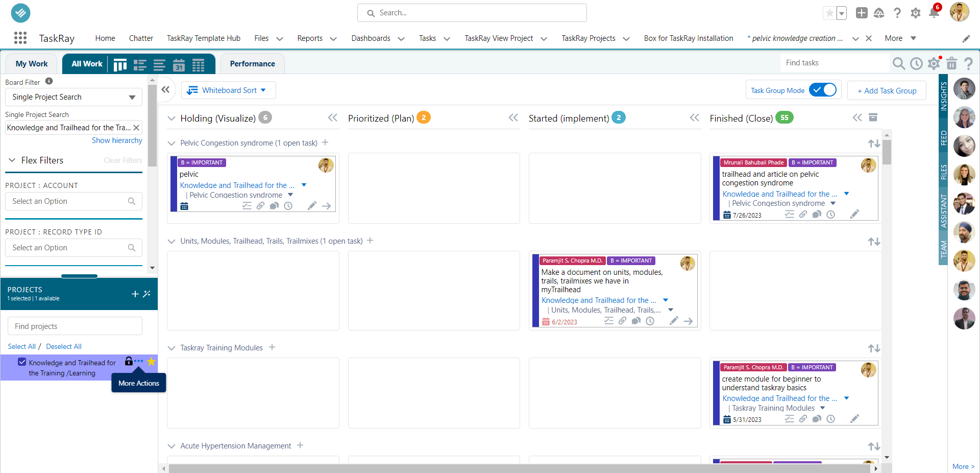Image resolution: width=980 pixels, height=473 pixels.
Task: Toggle the favorite star on the selected project
Action: [x=151, y=362]
